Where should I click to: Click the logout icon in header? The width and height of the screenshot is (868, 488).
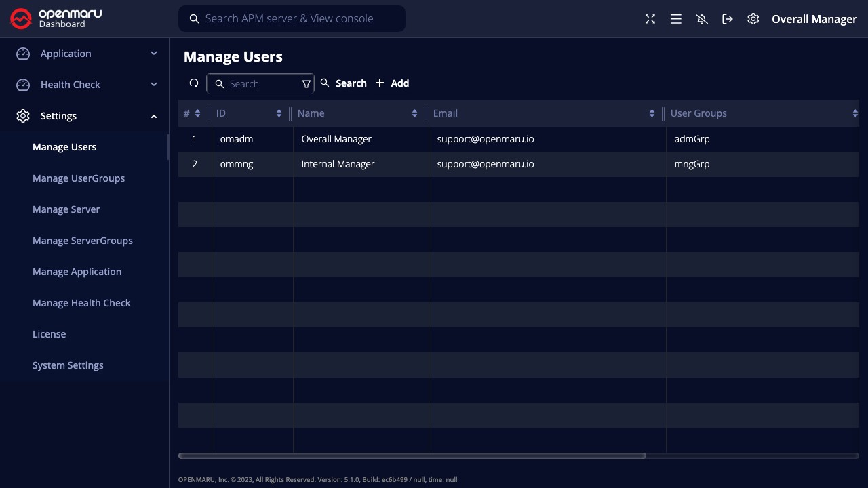coord(728,19)
